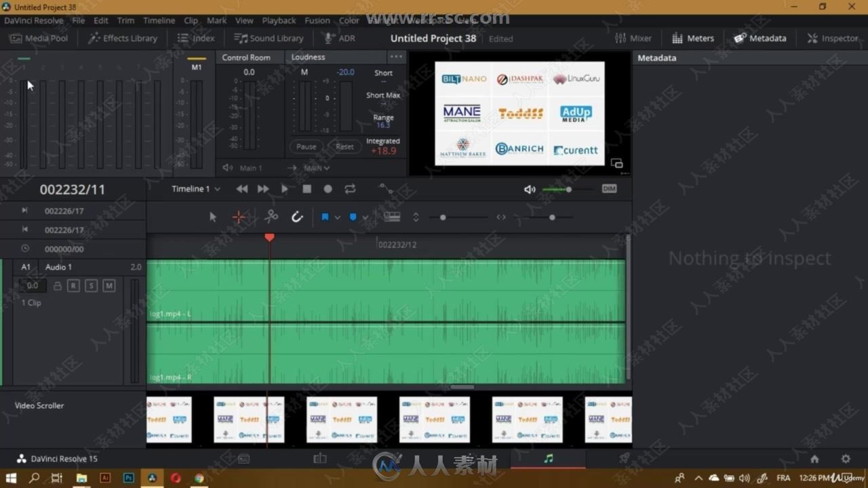The height and width of the screenshot is (488, 868).
Task: Click the monitor speaker mute icon
Action: tap(530, 189)
